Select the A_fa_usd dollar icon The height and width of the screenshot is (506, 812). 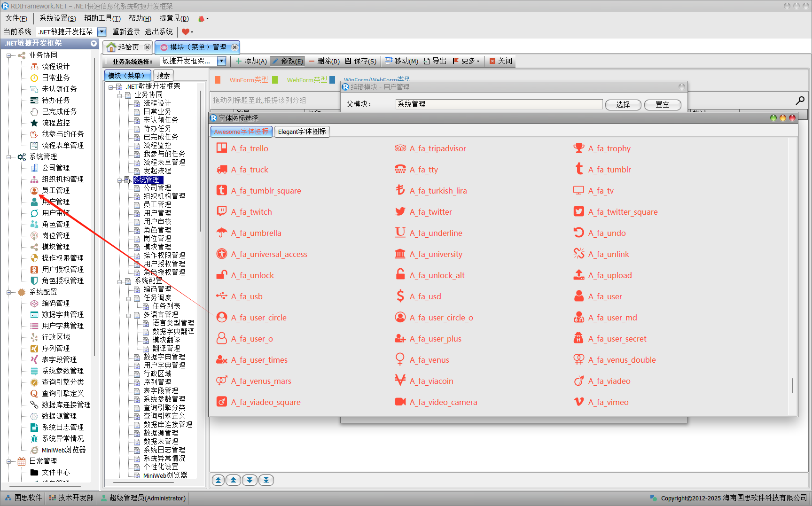(x=425, y=296)
